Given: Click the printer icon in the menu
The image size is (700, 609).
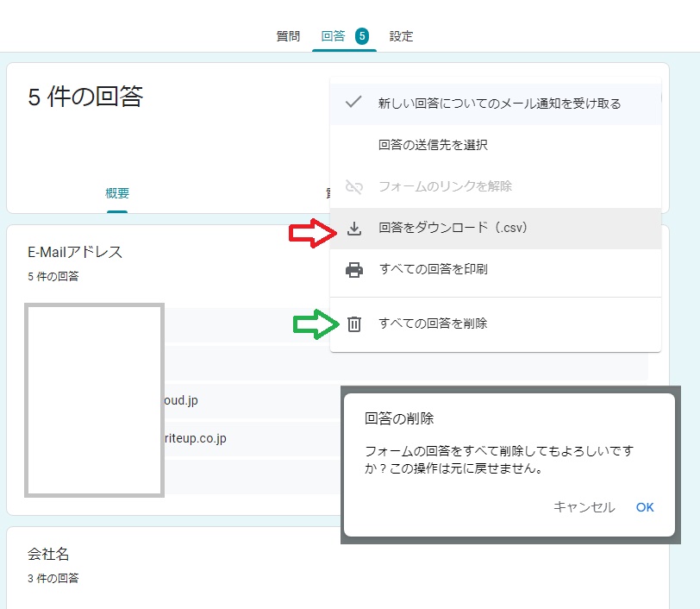Looking at the screenshot, I should coord(353,270).
